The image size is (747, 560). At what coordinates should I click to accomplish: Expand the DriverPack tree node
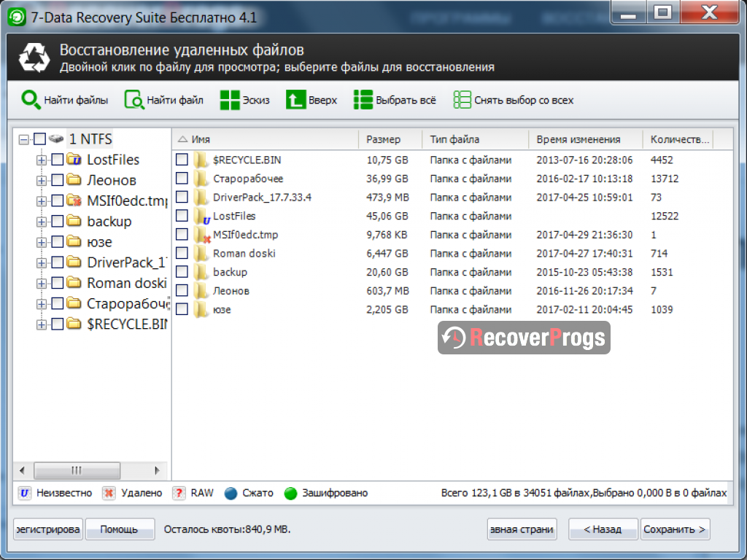pyautogui.click(x=41, y=262)
